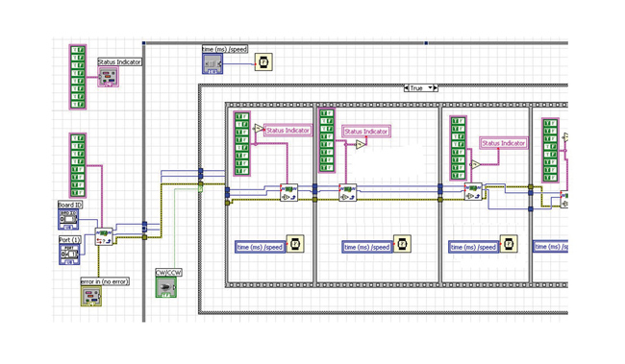Click the green case selector terminal on case border
This screenshot has height=364, width=625.
click(201, 188)
